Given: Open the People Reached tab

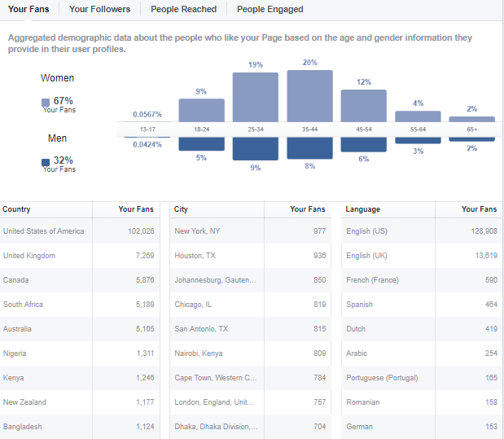Looking at the screenshot, I should coord(183,9).
